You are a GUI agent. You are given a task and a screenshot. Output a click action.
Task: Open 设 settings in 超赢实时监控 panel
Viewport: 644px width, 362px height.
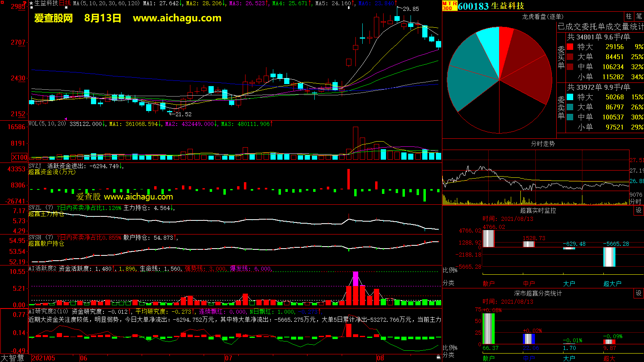point(639,210)
